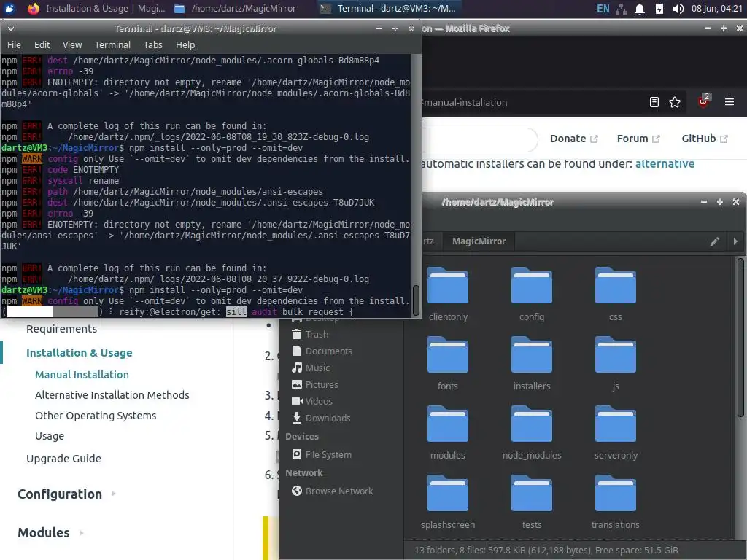Open the installers folder
Image resolution: width=747 pixels, height=560 pixels.
532,363
